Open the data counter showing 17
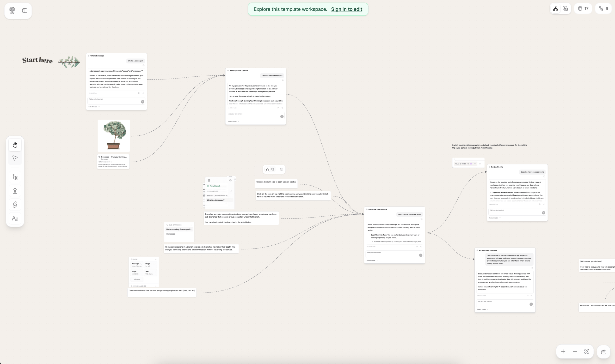Screen dimensions: 615x364 coord(583,9)
